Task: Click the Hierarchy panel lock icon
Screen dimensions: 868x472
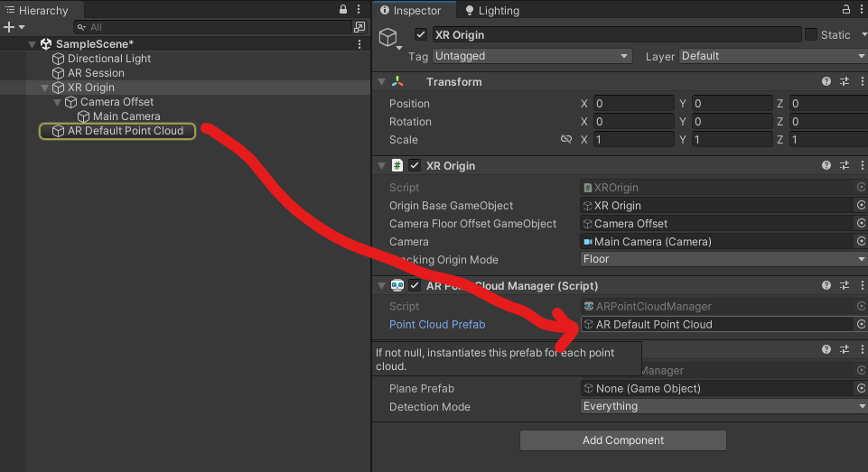Action: click(x=343, y=9)
